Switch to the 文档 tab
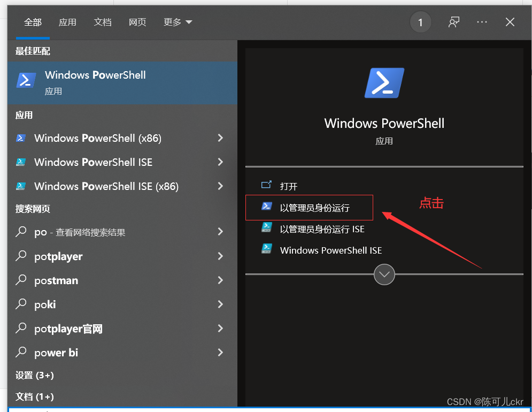The width and height of the screenshot is (532, 412). pyautogui.click(x=102, y=22)
